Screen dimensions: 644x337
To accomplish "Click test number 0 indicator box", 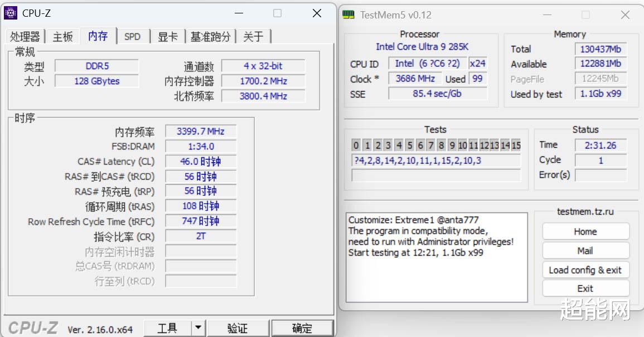I will tap(356, 145).
